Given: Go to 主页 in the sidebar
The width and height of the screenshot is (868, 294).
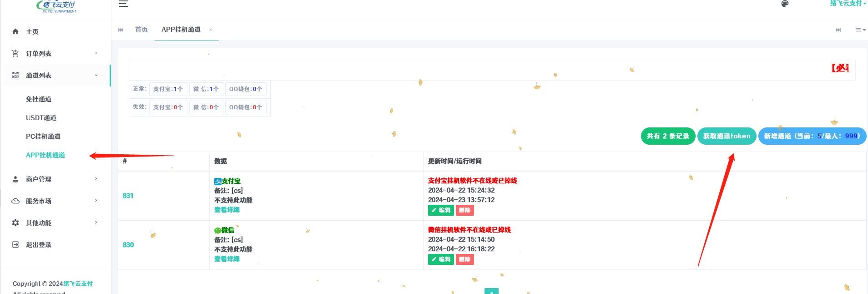Looking at the screenshot, I should click(32, 32).
